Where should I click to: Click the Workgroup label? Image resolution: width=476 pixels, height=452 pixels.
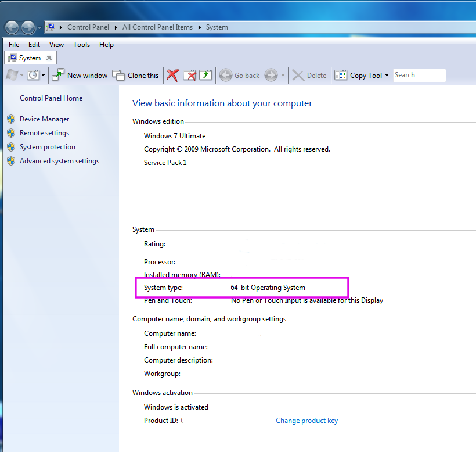click(x=162, y=374)
